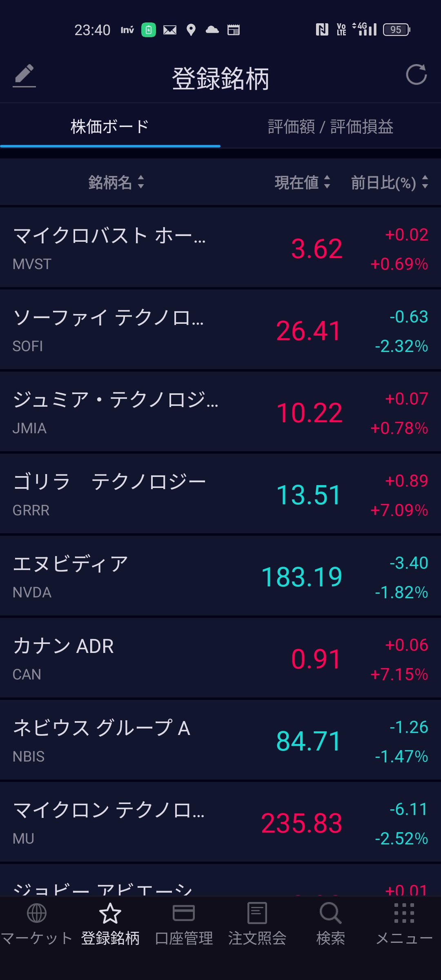Tap the NFC status bar icon
This screenshot has width=441, height=980.
coord(322,29)
